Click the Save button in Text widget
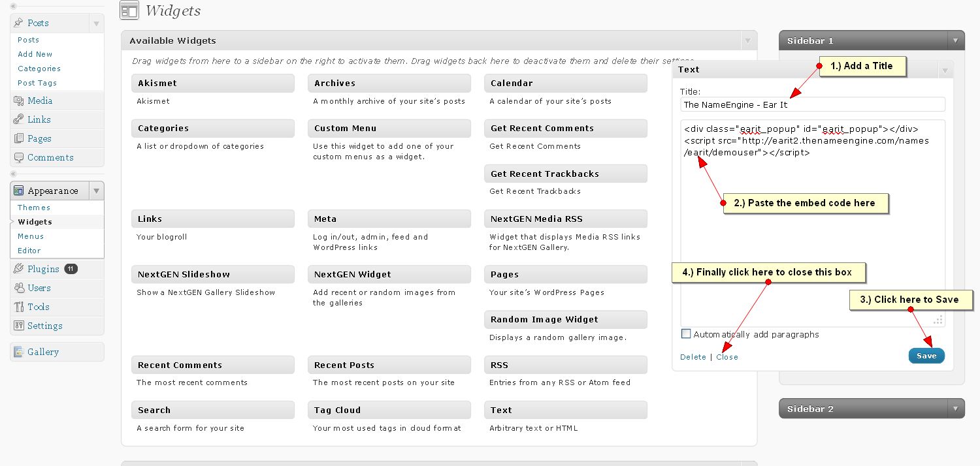 click(x=926, y=356)
